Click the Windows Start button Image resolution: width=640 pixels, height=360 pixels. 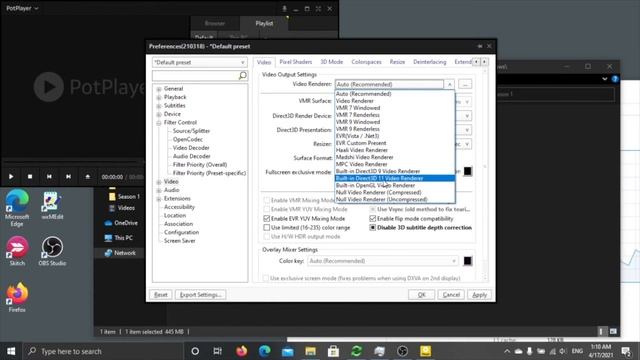[11, 351]
